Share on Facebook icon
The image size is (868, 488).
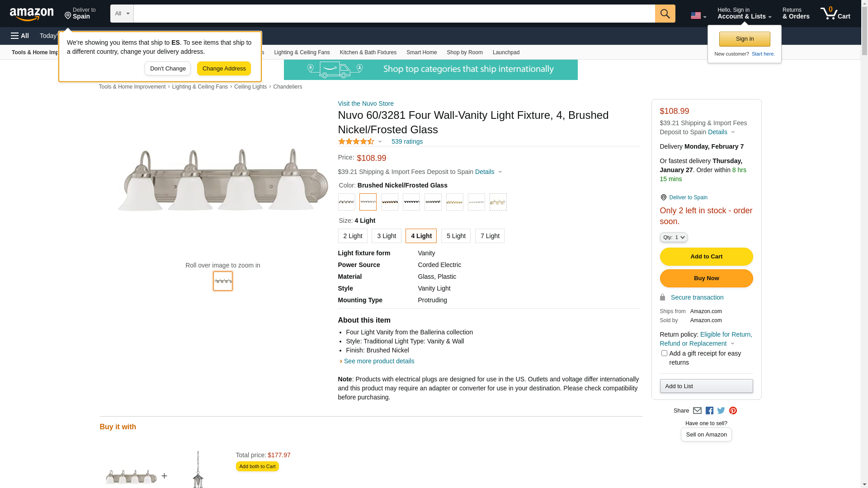point(709,411)
